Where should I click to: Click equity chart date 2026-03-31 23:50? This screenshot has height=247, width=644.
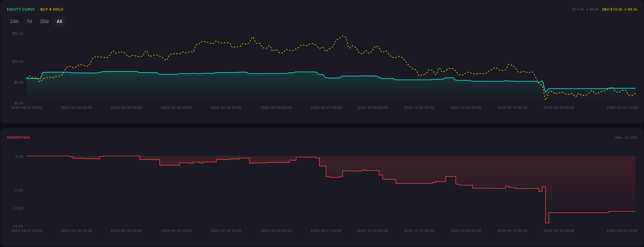pyautogui.click(x=622, y=107)
